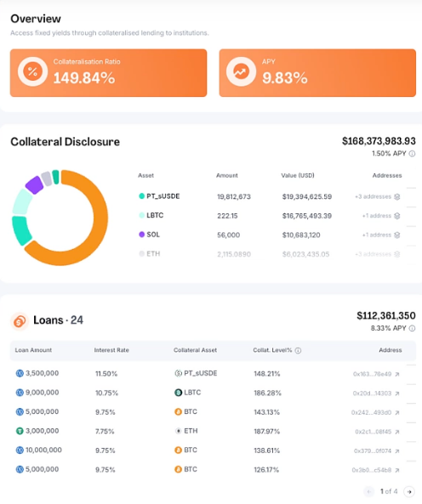Click the 222.15 LBTC amount cell
The width and height of the screenshot is (422, 504).
tap(227, 216)
